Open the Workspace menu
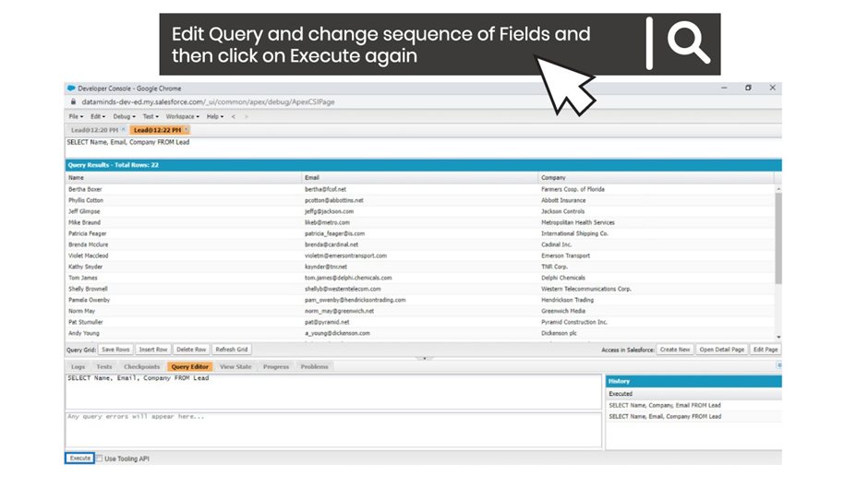 tap(183, 117)
